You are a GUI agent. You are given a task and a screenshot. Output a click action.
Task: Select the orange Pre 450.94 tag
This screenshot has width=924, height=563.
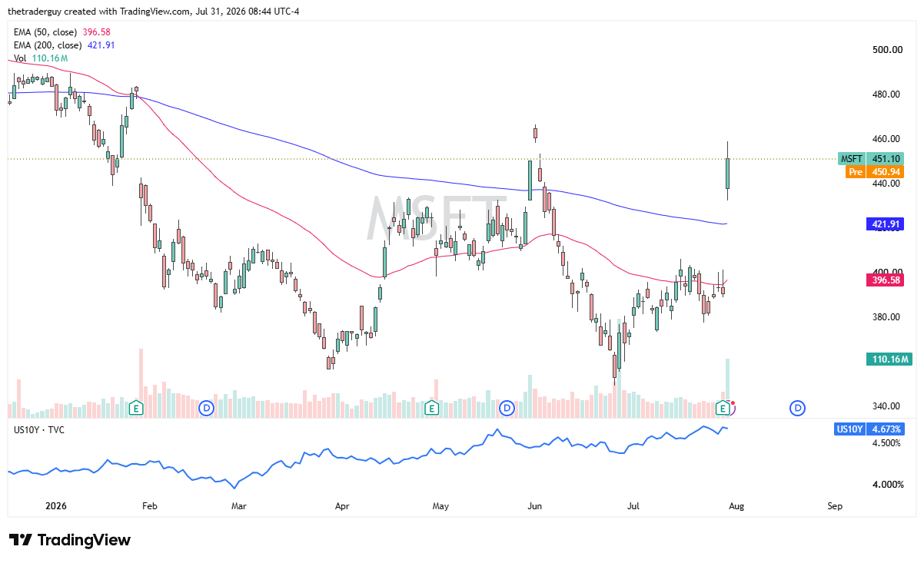point(875,172)
